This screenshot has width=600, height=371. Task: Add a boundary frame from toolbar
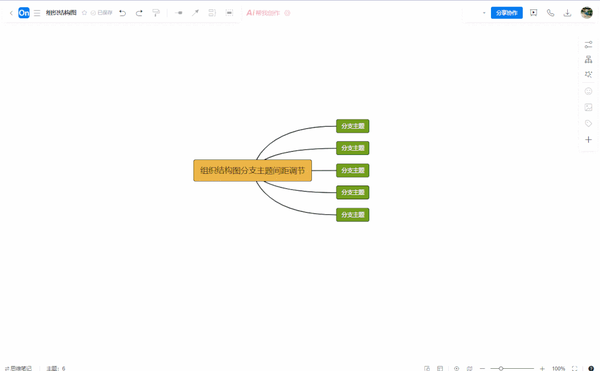click(x=229, y=13)
